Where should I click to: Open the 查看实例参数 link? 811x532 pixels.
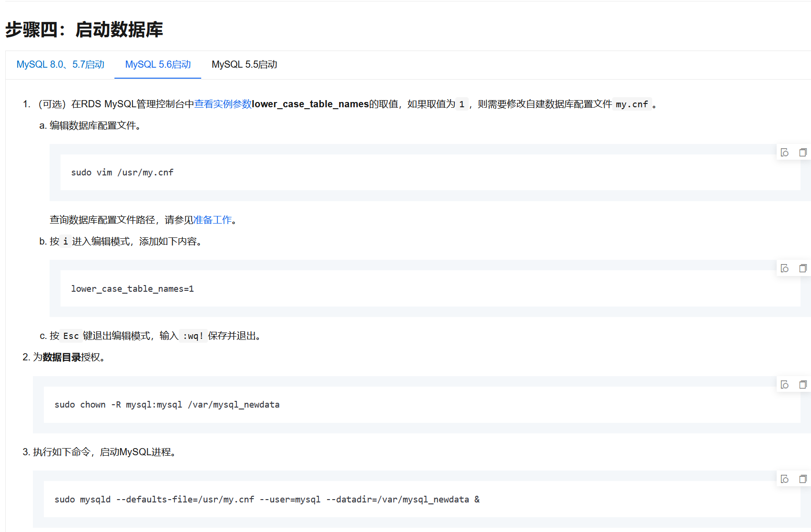pos(223,104)
